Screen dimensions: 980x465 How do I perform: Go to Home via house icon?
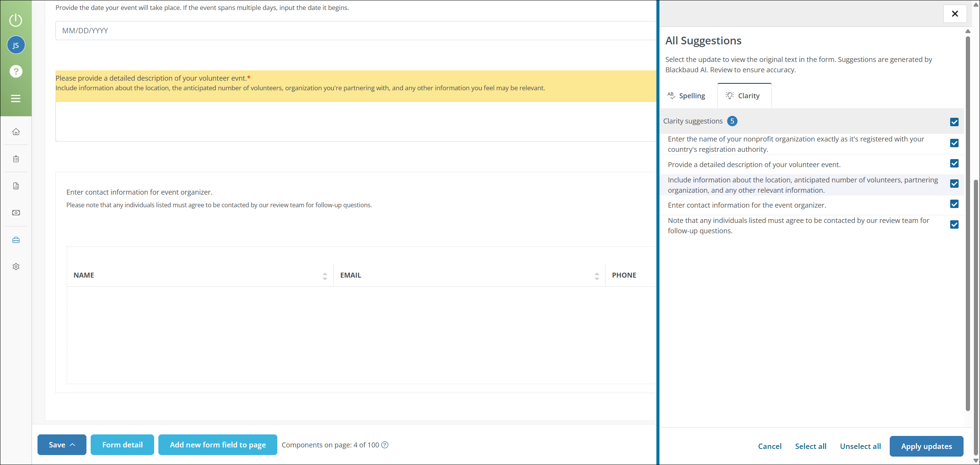[16, 132]
